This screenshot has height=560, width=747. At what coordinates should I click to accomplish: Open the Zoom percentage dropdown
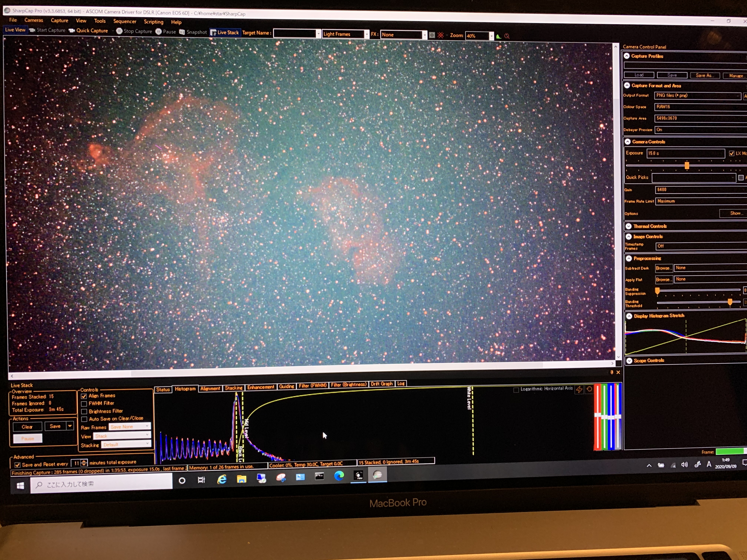491,36
